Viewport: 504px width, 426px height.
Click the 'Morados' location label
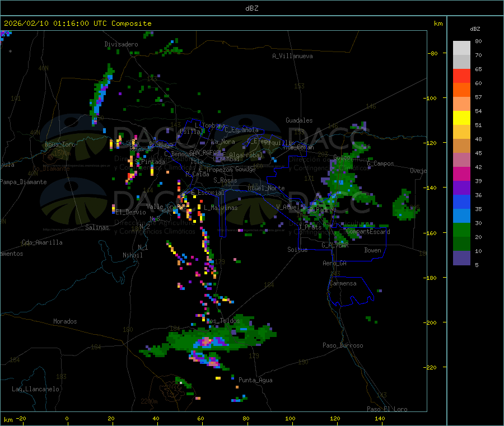pyautogui.click(x=65, y=321)
